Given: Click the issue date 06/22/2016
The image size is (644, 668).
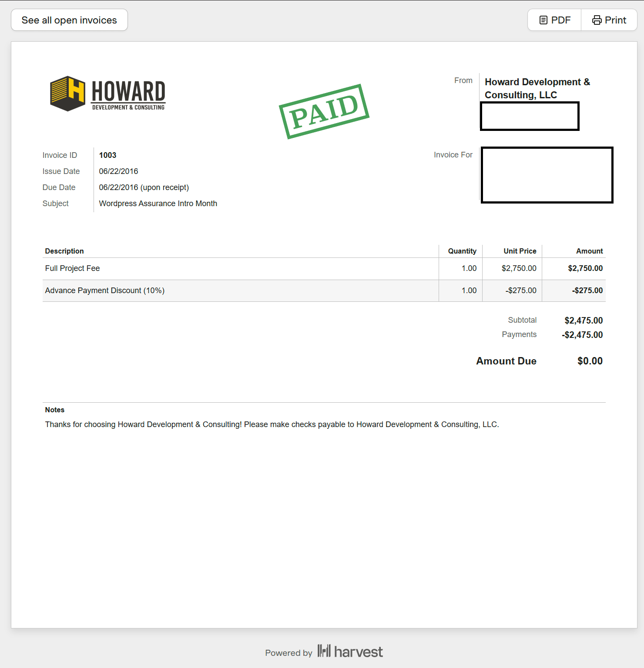Looking at the screenshot, I should click(118, 171).
